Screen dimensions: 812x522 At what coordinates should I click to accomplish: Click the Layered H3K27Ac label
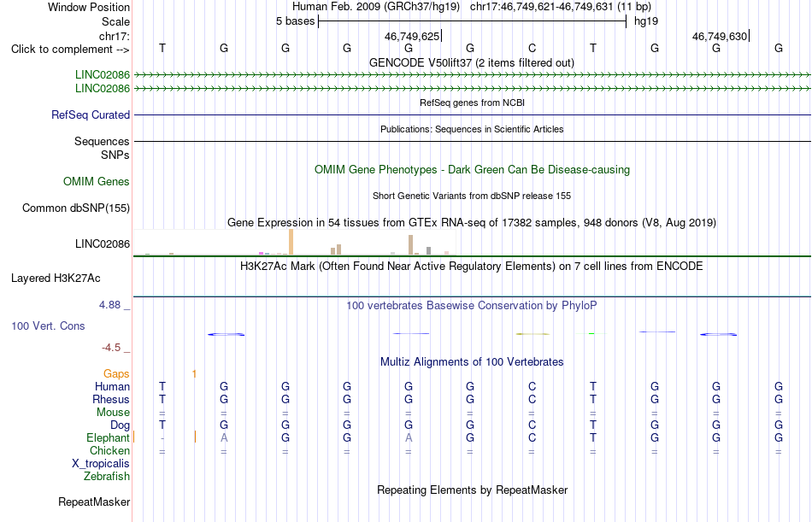coord(56,279)
